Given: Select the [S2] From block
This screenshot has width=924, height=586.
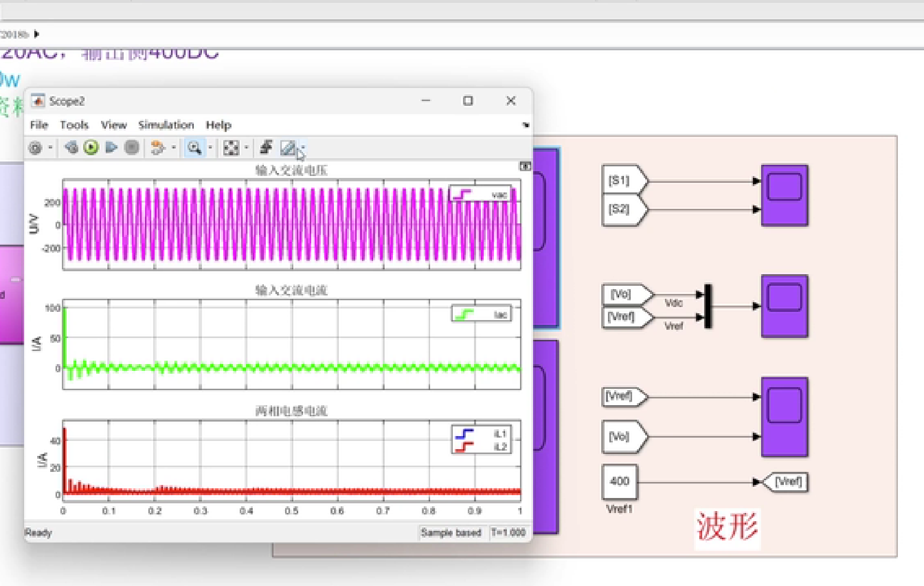Looking at the screenshot, I should (624, 209).
